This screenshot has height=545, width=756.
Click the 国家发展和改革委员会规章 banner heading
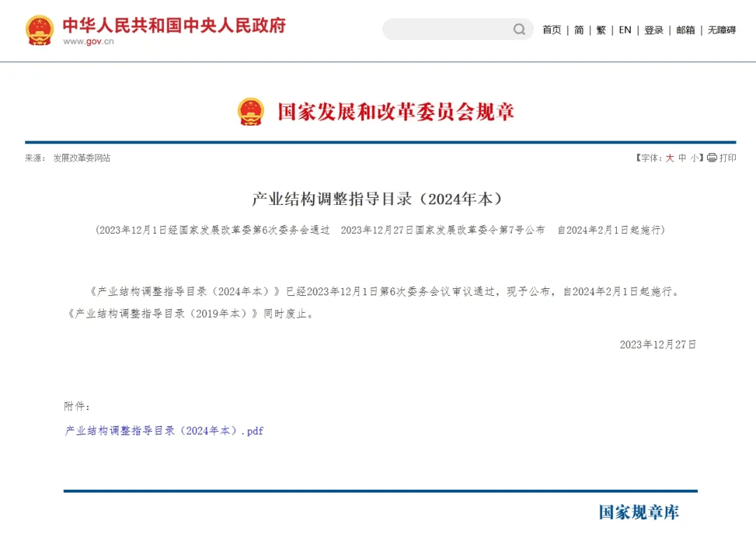(395, 112)
